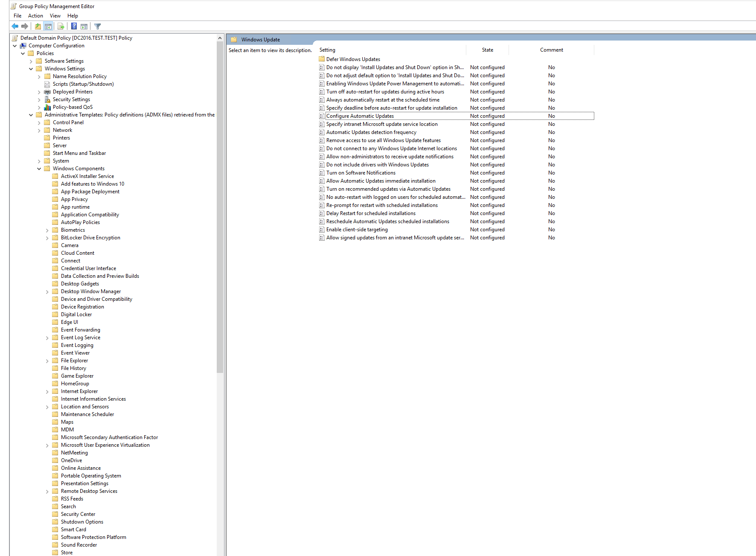The width and height of the screenshot is (756, 556).
Task: Expand the Internet Explorer folder
Action: point(47,391)
